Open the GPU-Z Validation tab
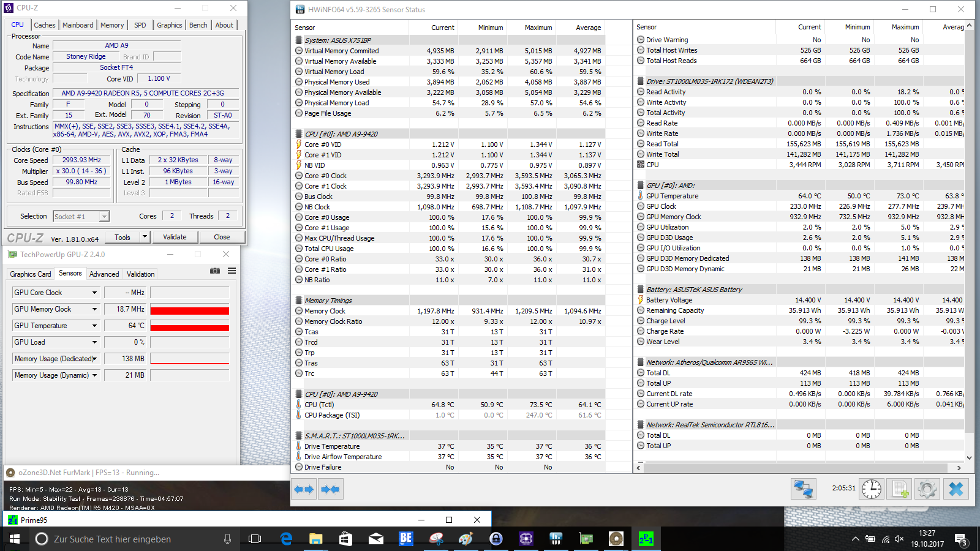 140,274
